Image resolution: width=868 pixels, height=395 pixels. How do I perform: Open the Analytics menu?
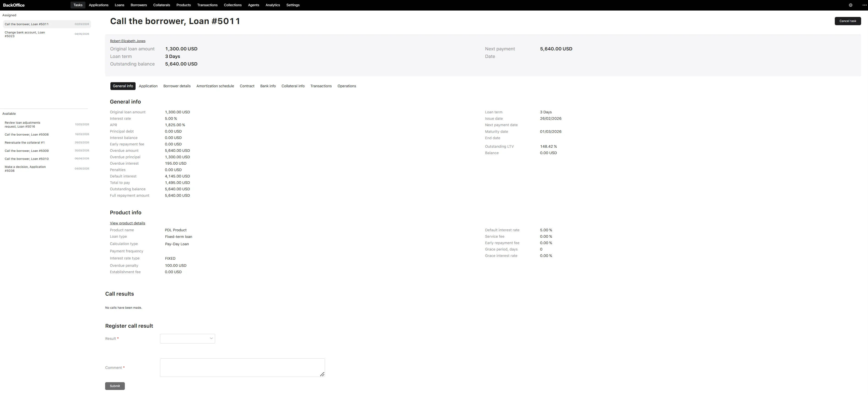click(273, 5)
